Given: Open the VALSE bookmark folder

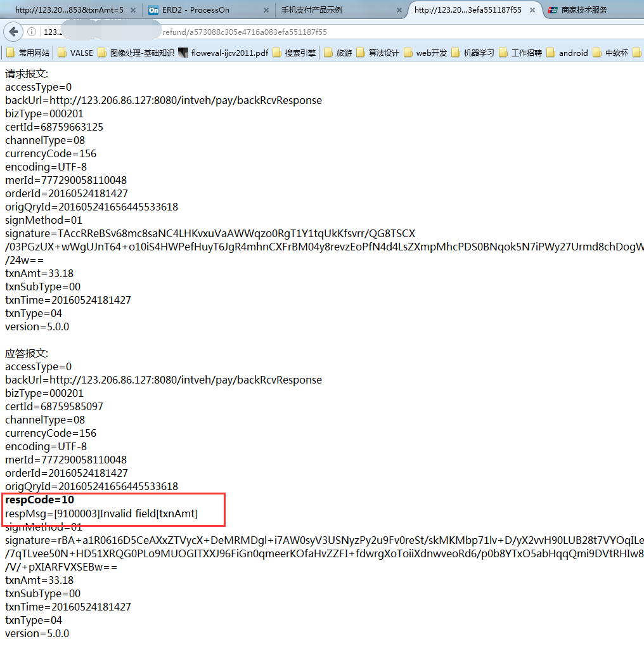Looking at the screenshot, I should [75, 53].
